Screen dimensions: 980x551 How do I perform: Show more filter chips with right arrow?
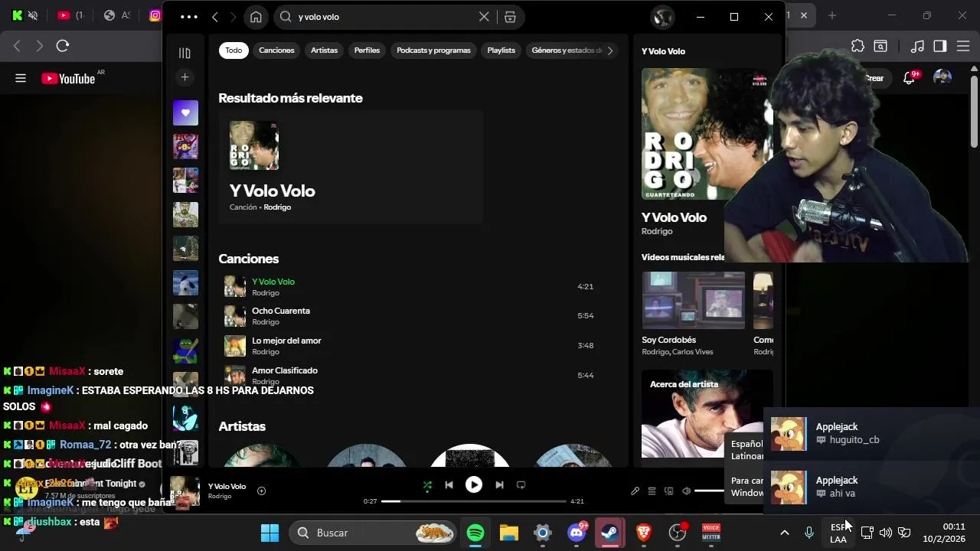[x=610, y=51]
